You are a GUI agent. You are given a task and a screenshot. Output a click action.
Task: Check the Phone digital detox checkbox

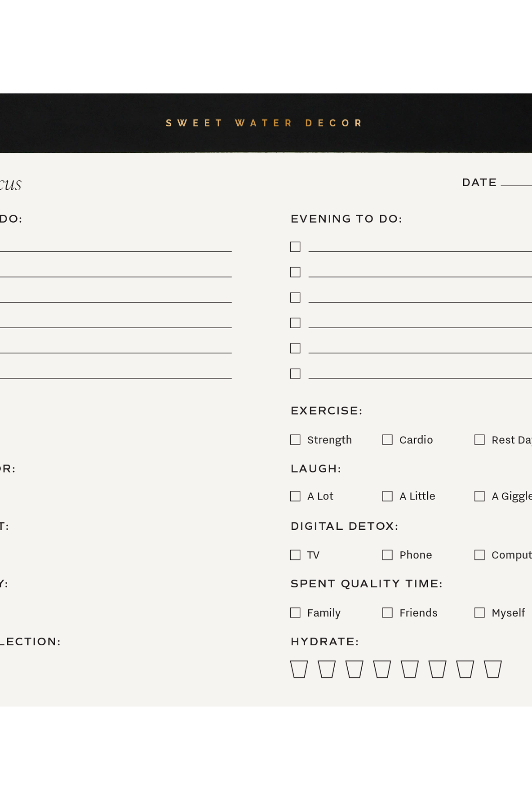point(387,555)
